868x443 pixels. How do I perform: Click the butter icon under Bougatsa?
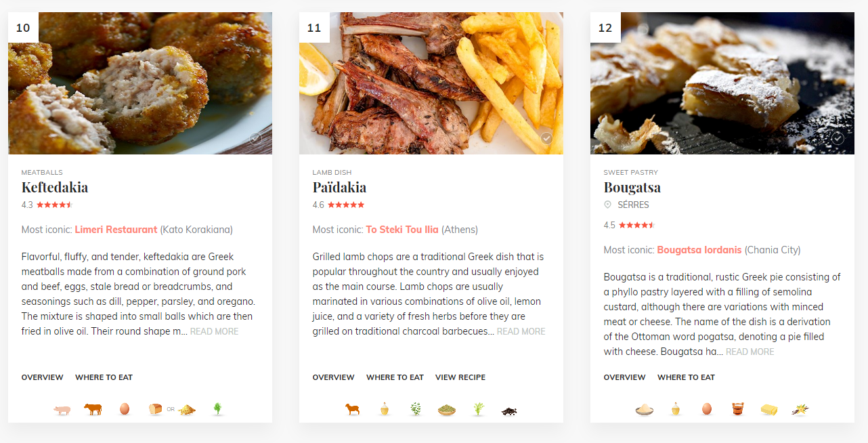pyautogui.click(x=769, y=409)
